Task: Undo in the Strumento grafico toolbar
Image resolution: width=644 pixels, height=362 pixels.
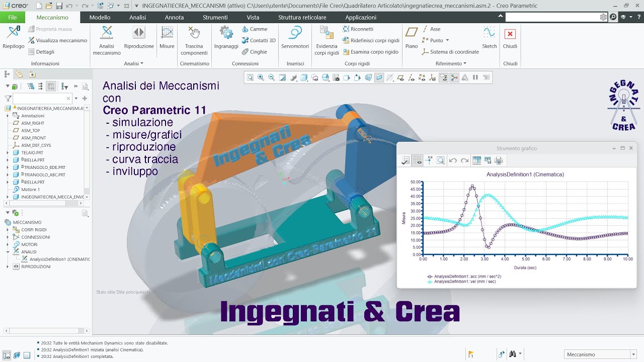Action: point(453,160)
